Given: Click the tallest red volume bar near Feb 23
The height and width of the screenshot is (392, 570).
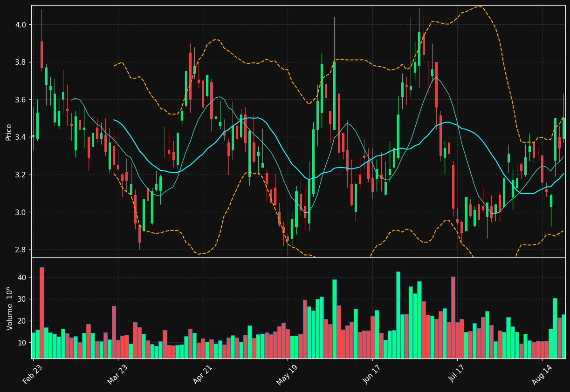Looking at the screenshot, I should 42,313.
